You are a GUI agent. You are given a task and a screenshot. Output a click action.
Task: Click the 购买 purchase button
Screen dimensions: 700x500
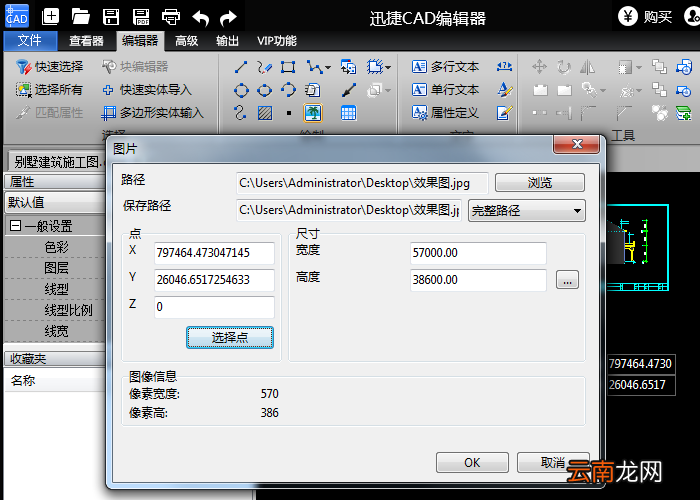[646, 17]
